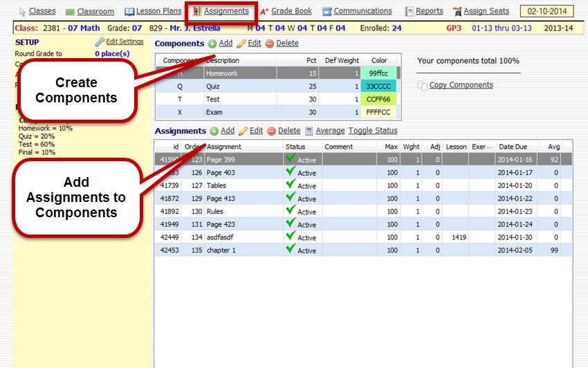Select the CCFF66 Test color swatch
The image size is (588, 368).
378,99
